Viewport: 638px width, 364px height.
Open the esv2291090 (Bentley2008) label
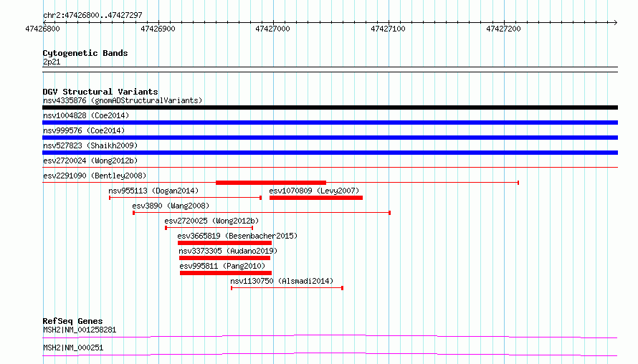pyautogui.click(x=95, y=176)
